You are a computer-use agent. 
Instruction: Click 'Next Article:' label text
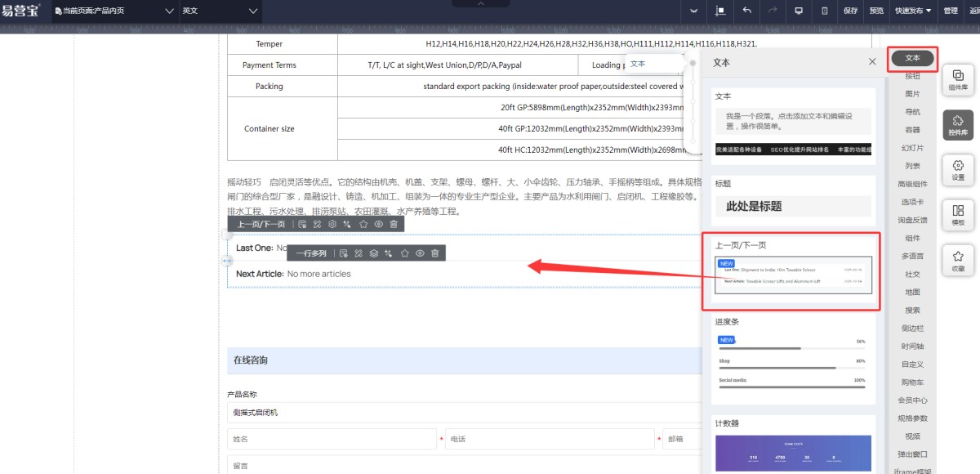point(260,274)
